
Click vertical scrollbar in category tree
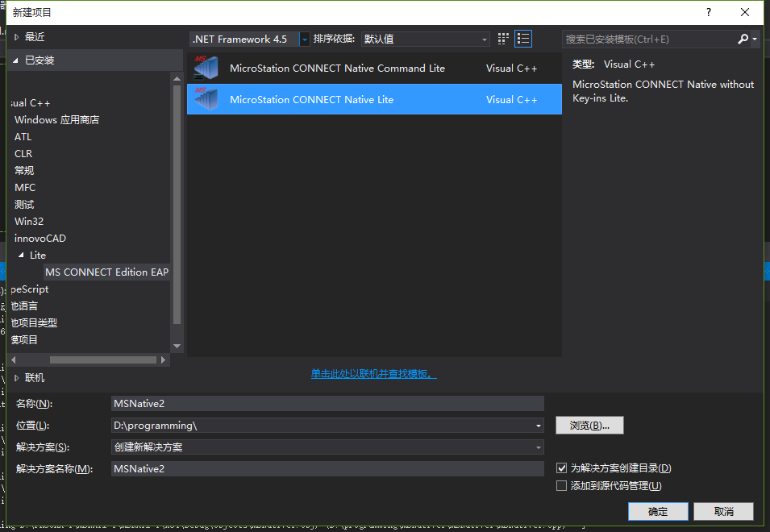pyautogui.click(x=177, y=205)
